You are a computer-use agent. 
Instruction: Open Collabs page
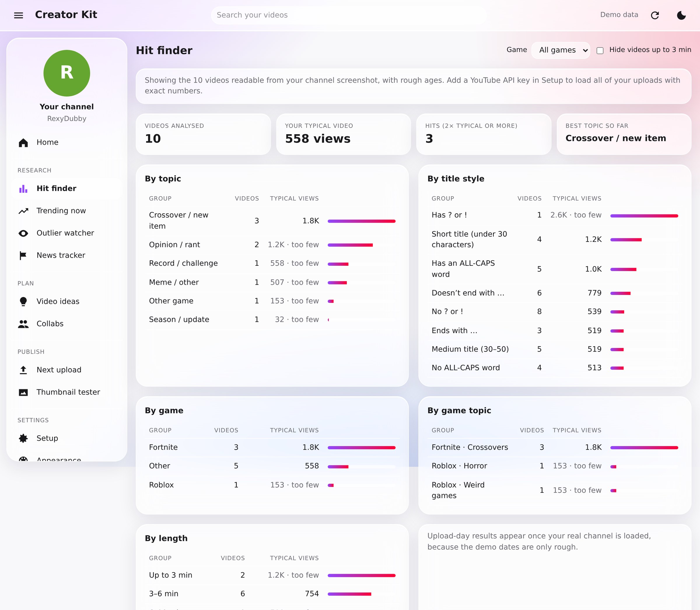(67, 324)
